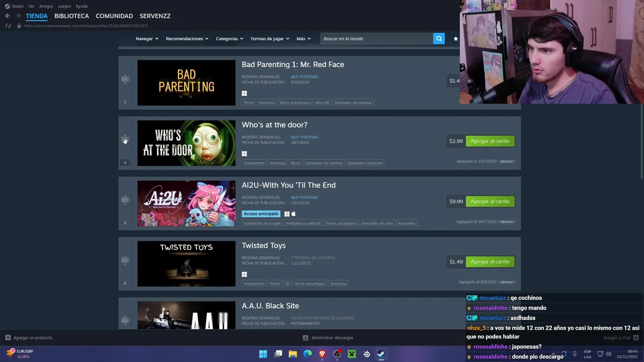Switch to the TIENDA tab

click(x=37, y=16)
